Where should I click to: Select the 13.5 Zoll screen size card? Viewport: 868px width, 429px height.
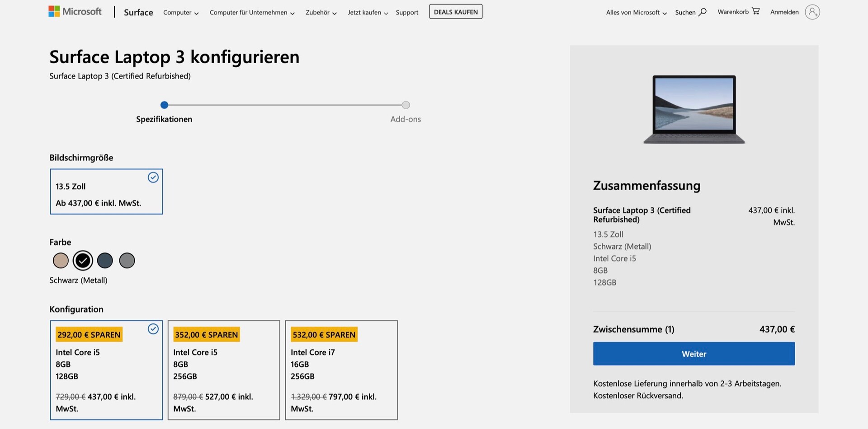pos(106,191)
